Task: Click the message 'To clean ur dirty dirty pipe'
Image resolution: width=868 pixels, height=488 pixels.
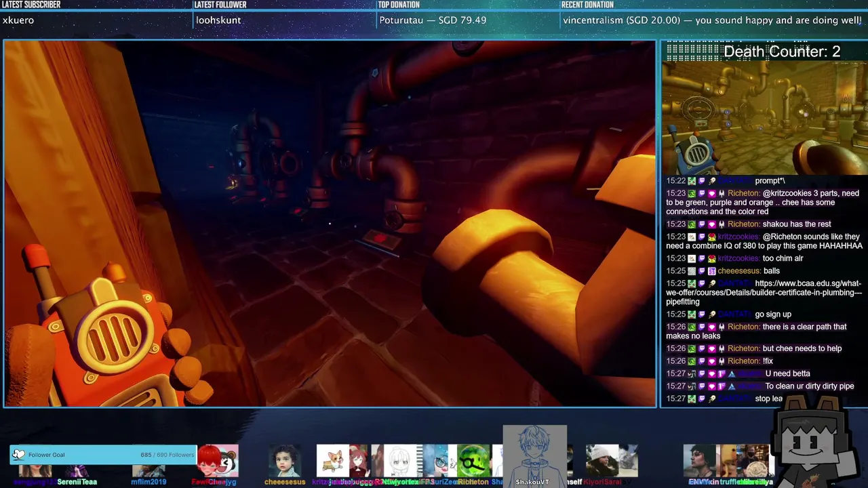Action: [x=810, y=386]
